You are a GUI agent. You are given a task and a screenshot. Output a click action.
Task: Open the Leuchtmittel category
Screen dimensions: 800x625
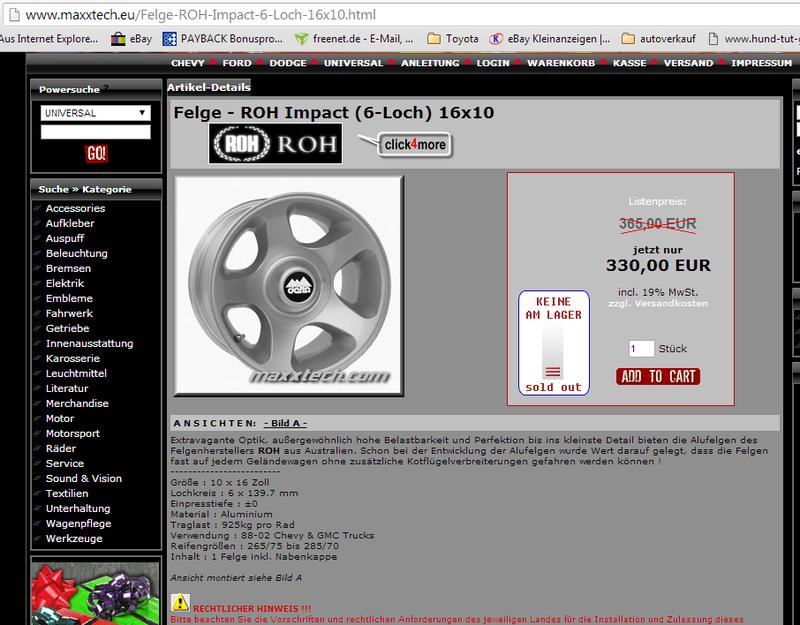[76, 373]
